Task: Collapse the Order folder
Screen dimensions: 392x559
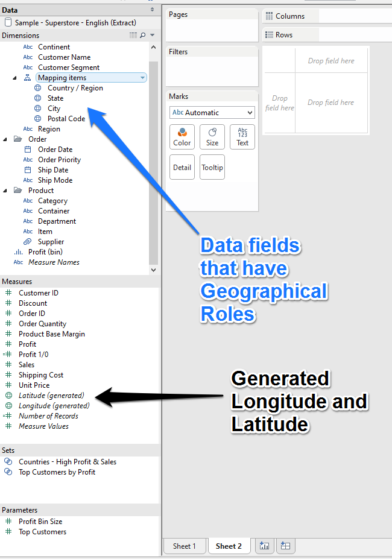Action: click(5, 139)
